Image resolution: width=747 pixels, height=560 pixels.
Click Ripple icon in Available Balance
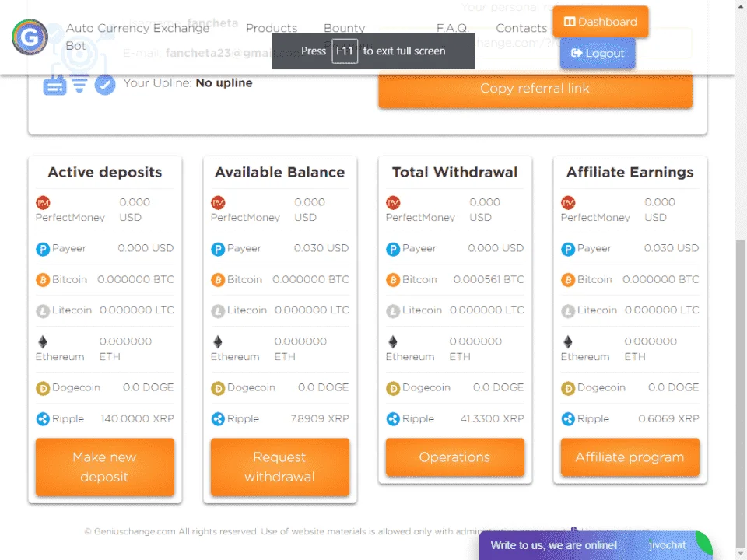[x=218, y=419]
